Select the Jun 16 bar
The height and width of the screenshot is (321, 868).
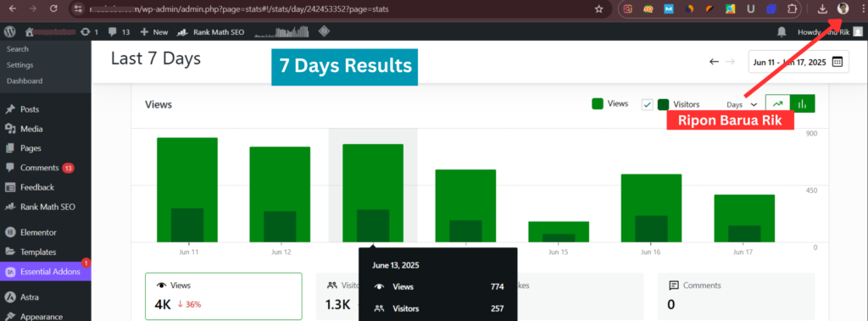coord(651,208)
